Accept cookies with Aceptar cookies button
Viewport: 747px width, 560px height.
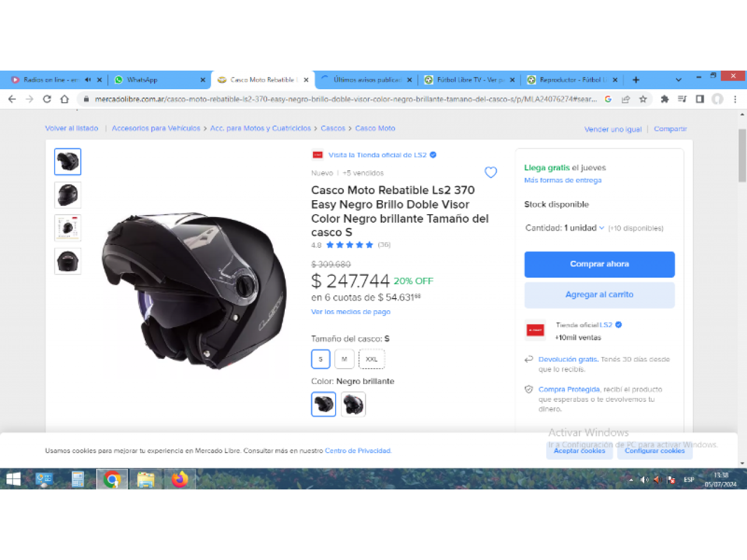580,451
